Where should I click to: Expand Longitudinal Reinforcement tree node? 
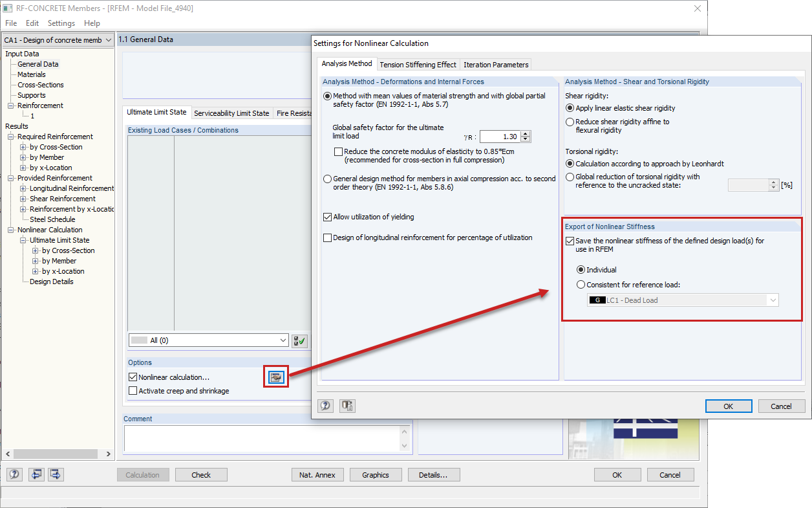[23, 188]
